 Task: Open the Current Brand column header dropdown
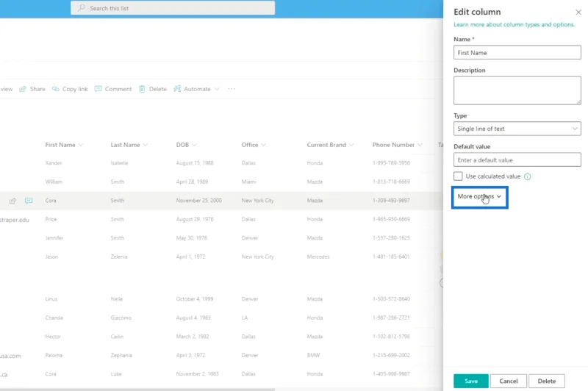351,145
